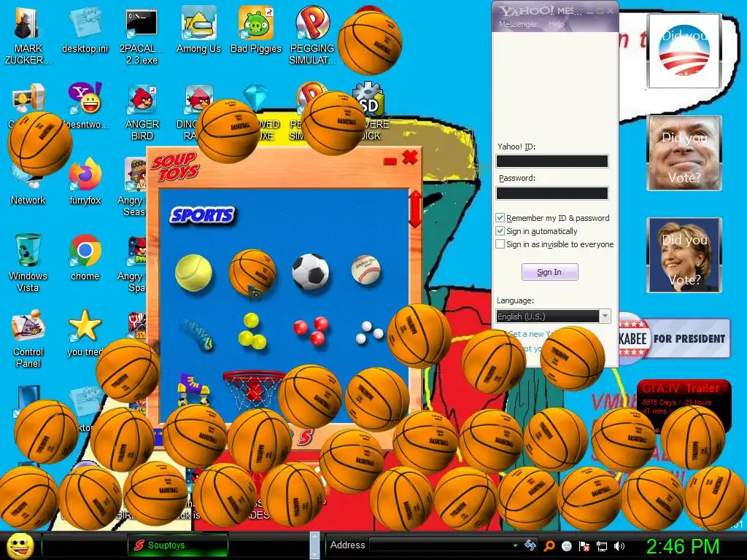This screenshot has width=747, height=560.
Task: Click the red scroll arrows in Soup Toys
Action: (x=415, y=209)
